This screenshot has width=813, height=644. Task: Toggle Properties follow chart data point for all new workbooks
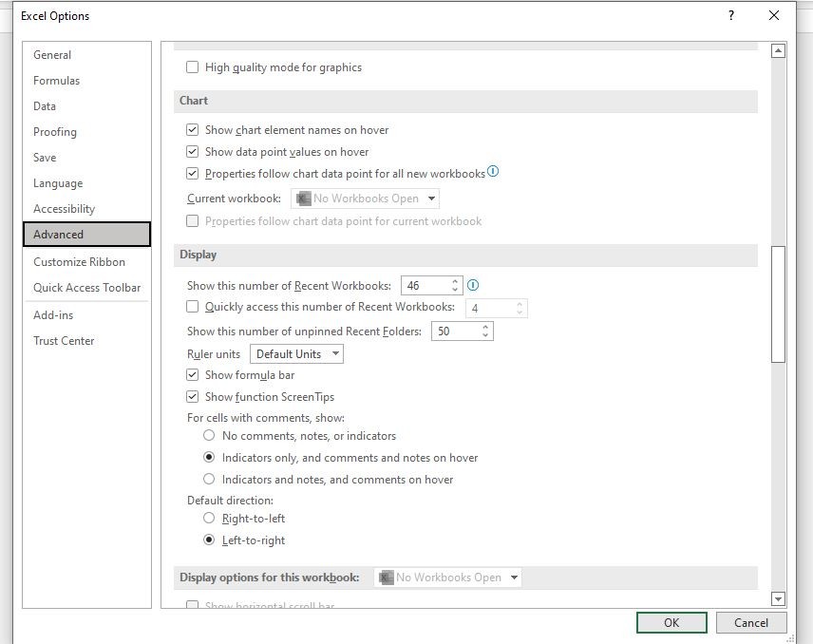tap(193, 173)
